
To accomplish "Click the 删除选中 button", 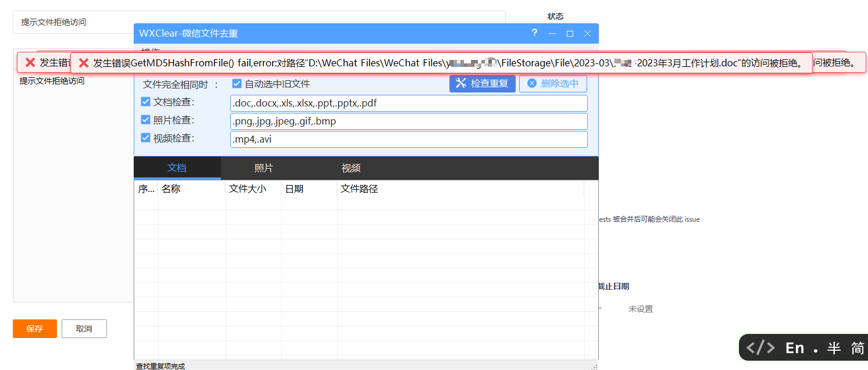I will pos(553,83).
